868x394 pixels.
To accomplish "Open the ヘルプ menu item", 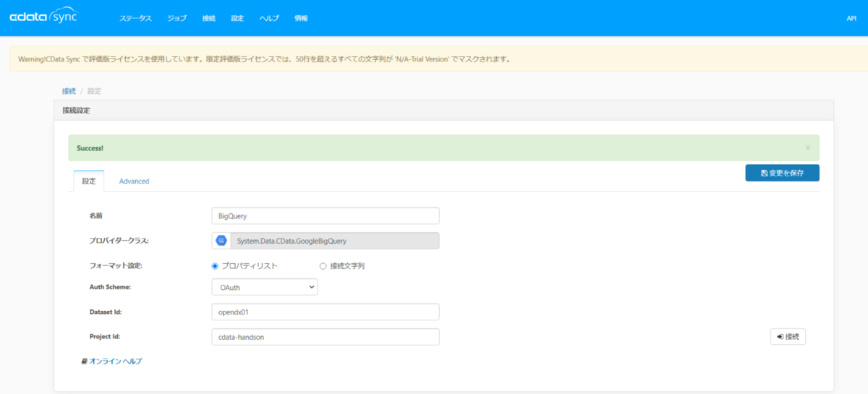I will pyautogui.click(x=269, y=18).
